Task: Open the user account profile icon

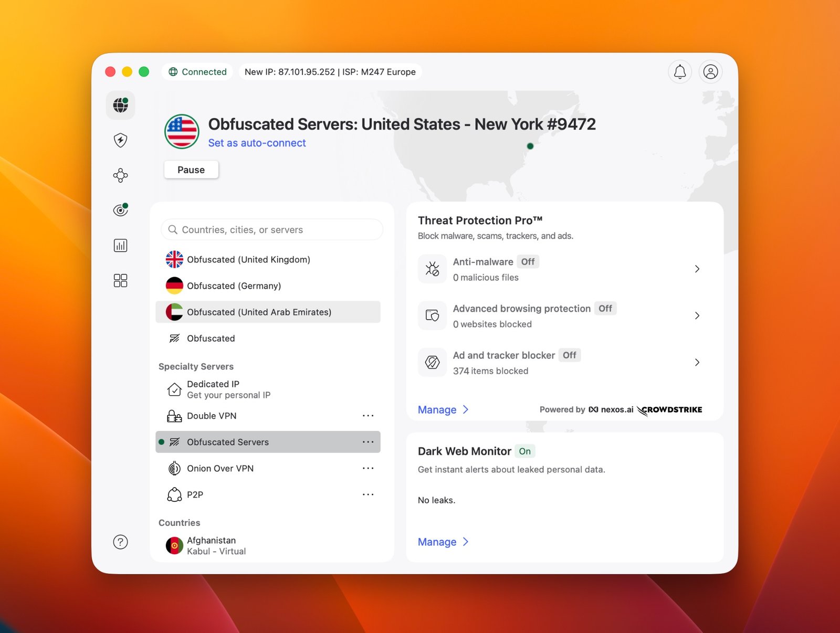Action: click(711, 71)
